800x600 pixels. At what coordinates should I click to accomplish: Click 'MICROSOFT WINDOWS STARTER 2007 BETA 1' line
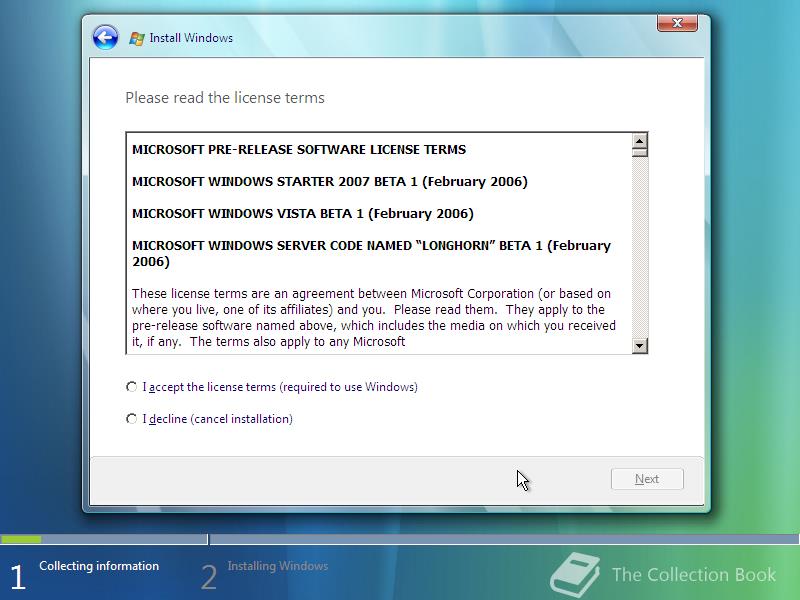click(x=330, y=182)
